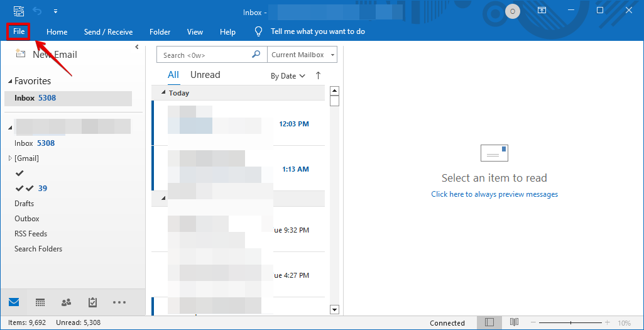The image size is (644, 330).
Task: Open the View ribbon tab
Action: (195, 31)
